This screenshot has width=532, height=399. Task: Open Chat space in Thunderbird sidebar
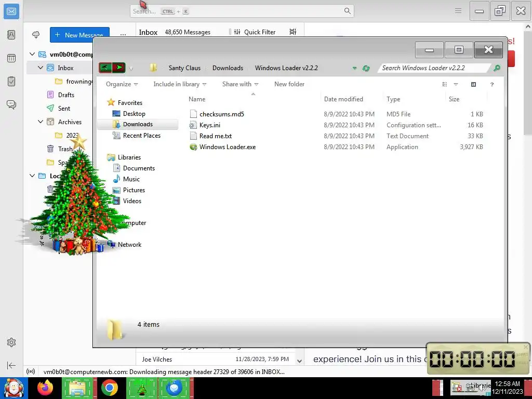(11, 104)
